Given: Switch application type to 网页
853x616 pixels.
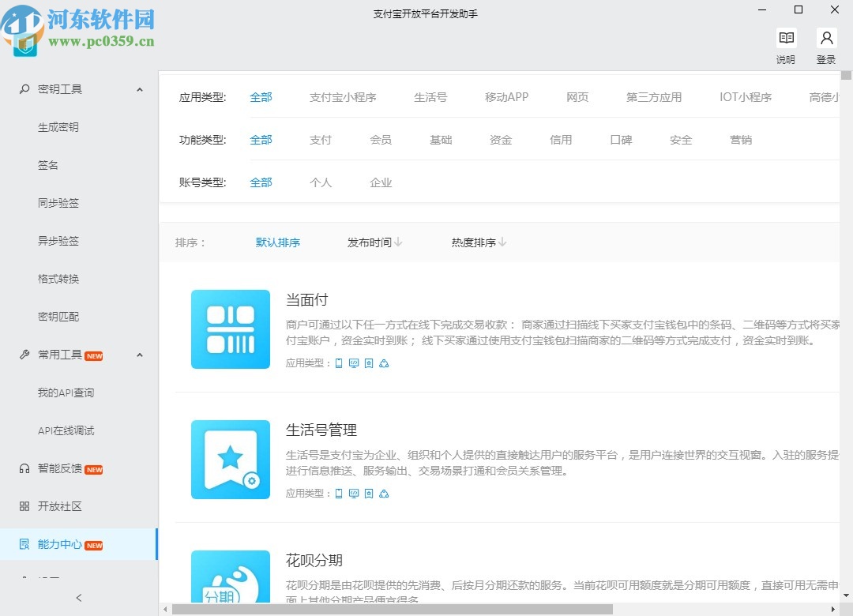Looking at the screenshot, I should coord(577,97).
